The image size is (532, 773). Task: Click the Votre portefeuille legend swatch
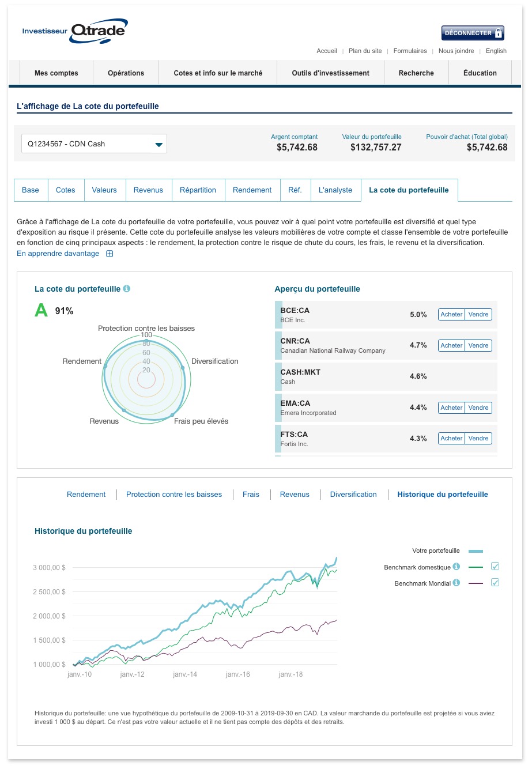[x=476, y=551]
